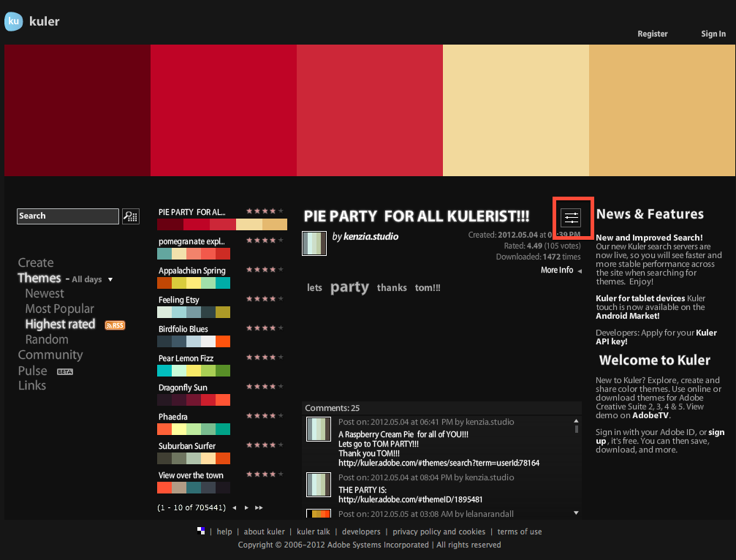Open the themeID/1895481 URL in comments
The image size is (736, 560).
(410, 499)
